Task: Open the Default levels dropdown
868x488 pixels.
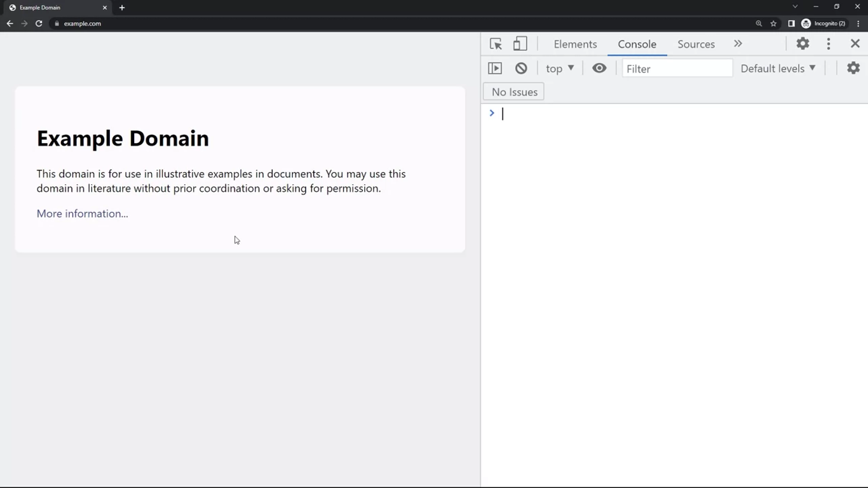Action: (778, 69)
